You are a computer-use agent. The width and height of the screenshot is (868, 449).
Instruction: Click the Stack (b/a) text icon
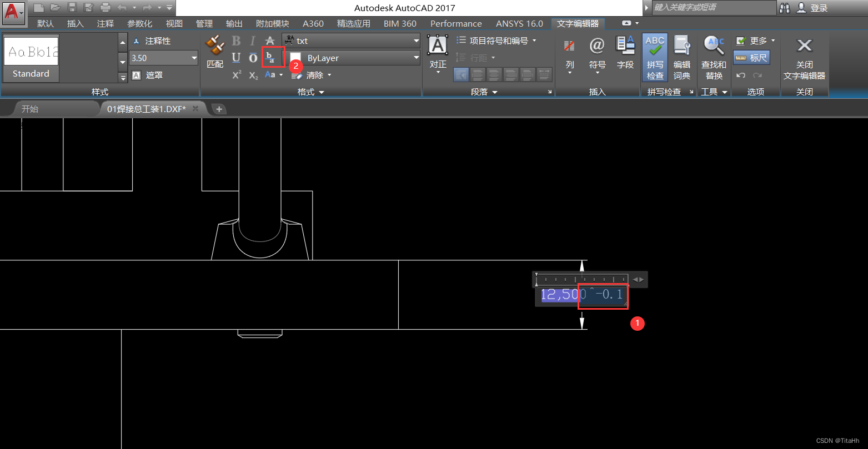(x=270, y=57)
